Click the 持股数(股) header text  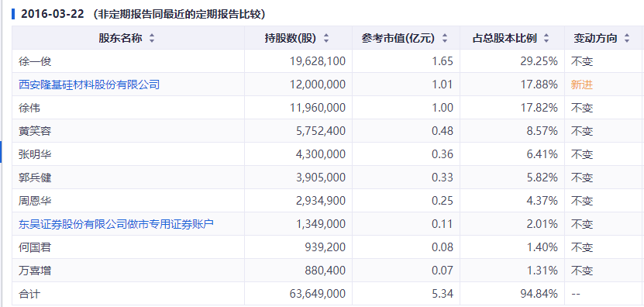[291, 39]
